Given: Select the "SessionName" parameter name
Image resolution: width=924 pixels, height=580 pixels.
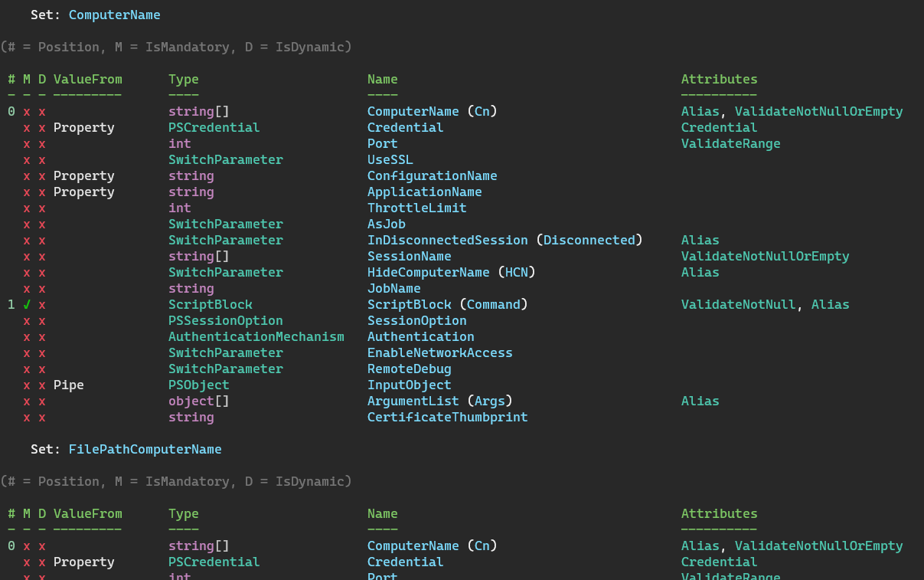Looking at the screenshot, I should click(410, 256).
